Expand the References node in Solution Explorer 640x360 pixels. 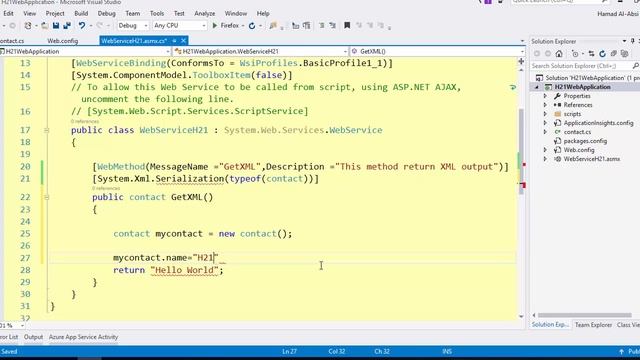click(x=545, y=105)
